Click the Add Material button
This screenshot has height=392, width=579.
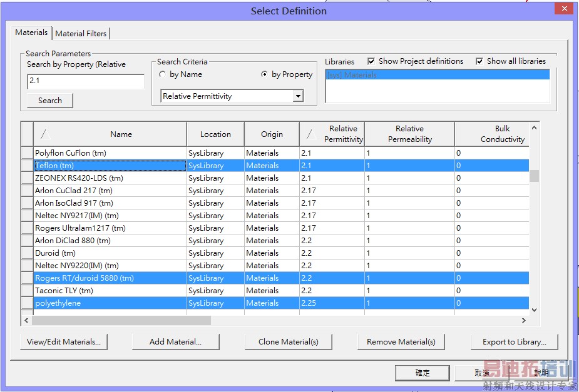[x=176, y=342]
